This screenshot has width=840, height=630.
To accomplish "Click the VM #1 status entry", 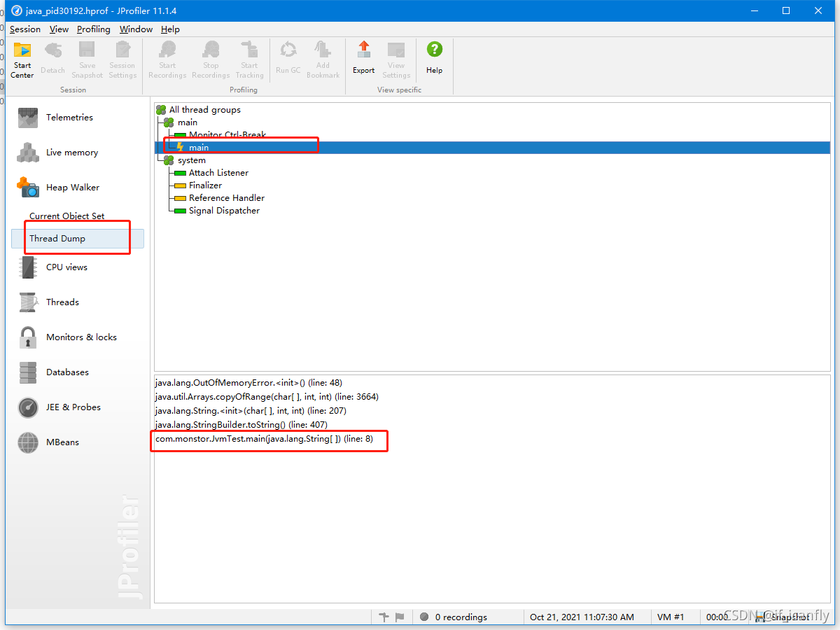I will click(671, 617).
